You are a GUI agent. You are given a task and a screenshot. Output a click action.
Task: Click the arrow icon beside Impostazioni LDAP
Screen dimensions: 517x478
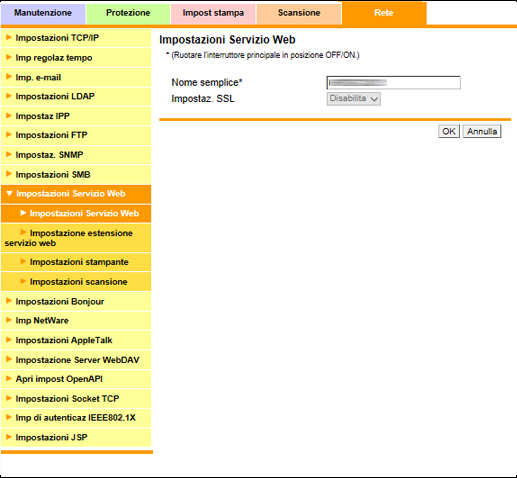(x=9, y=96)
